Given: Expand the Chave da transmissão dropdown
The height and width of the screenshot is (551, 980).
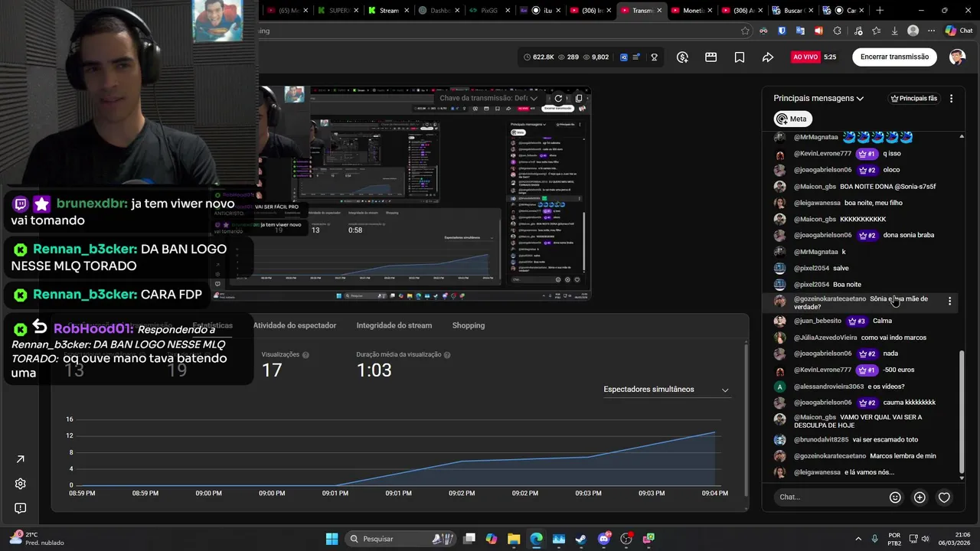Looking at the screenshot, I should (x=488, y=98).
